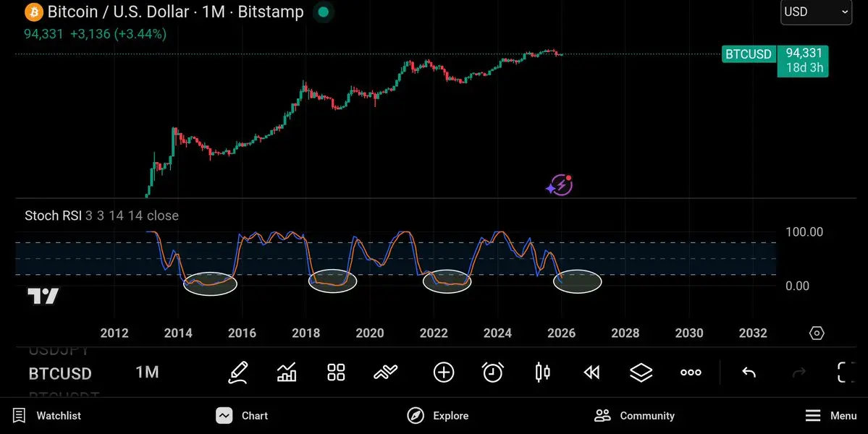The image size is (868, 434).
Task: Click the +3,136 (+3.44%) change text
Action: [119, 34]
